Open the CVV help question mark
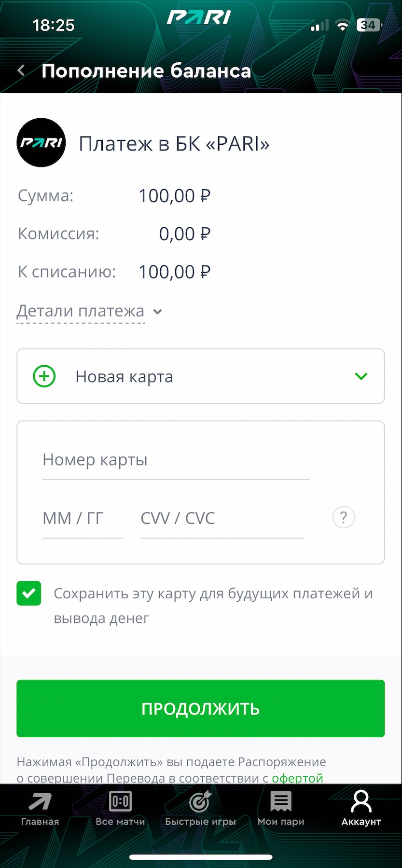The image size is (402, 868). (x=344, y=518)
